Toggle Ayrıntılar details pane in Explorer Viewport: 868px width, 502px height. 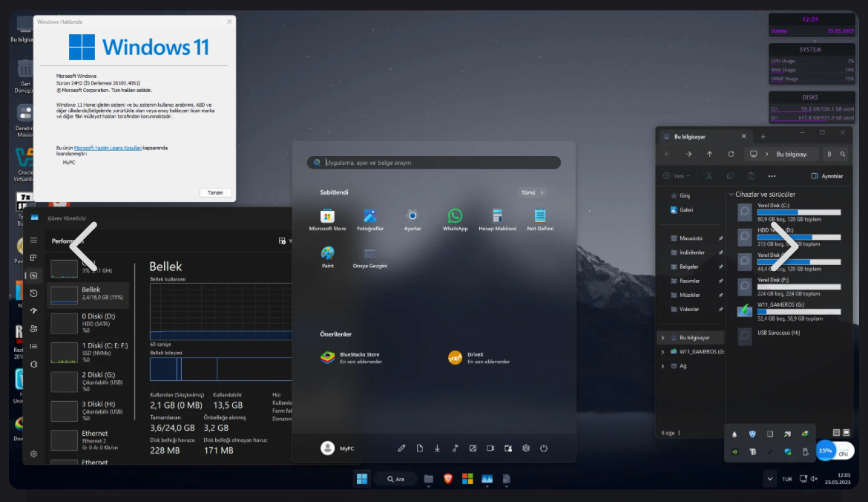click(827, 176)
